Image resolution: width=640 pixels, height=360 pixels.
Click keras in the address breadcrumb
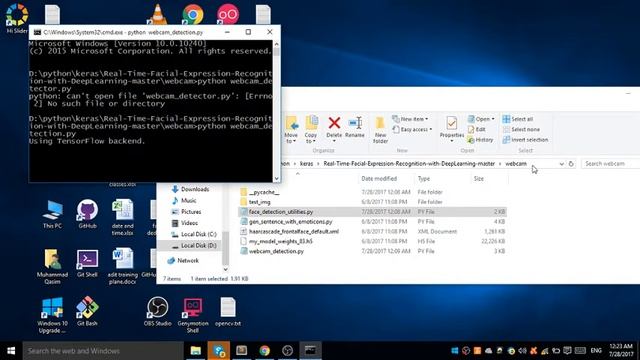(x=307, y=164)
